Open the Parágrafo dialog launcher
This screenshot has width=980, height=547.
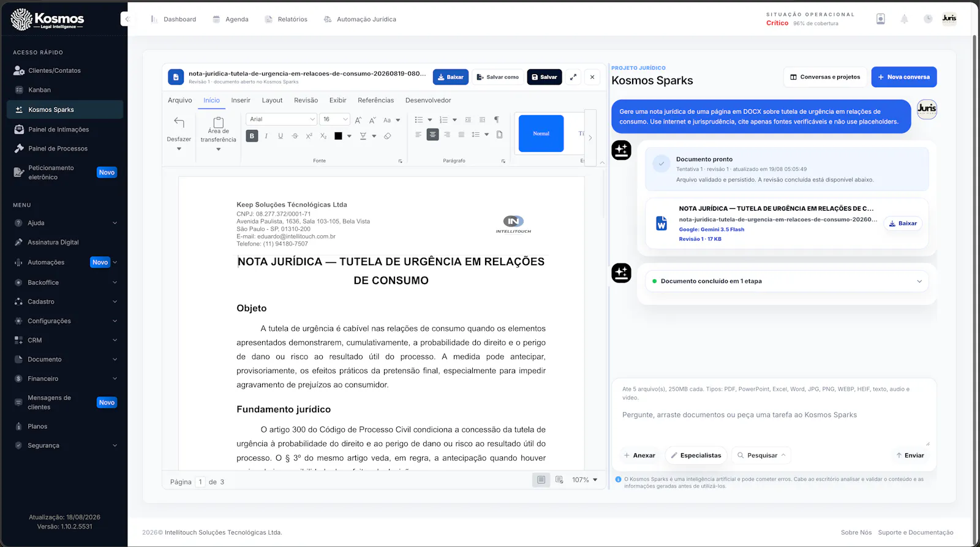point(503,161)
